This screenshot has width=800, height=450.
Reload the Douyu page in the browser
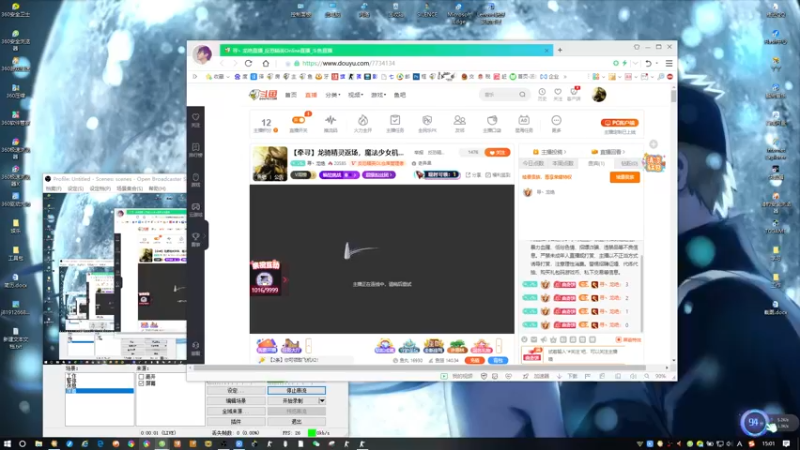248,63
